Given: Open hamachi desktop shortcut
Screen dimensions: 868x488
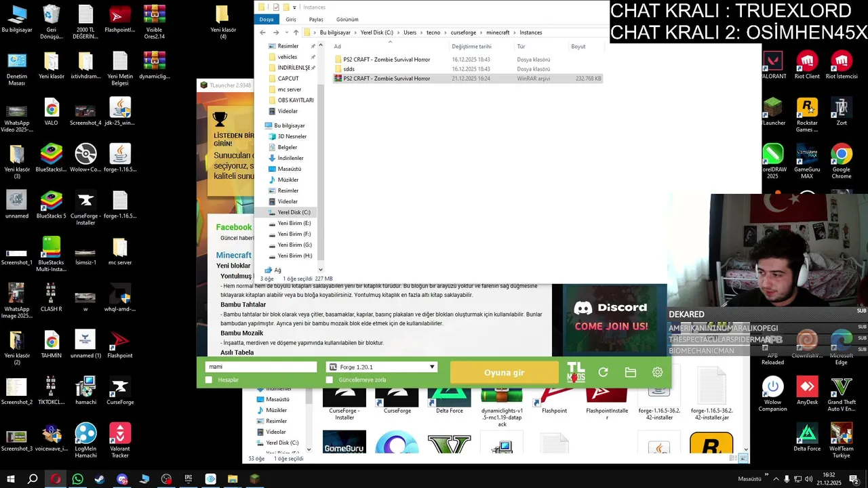Looking at the screenshot, I should (85, 390).
